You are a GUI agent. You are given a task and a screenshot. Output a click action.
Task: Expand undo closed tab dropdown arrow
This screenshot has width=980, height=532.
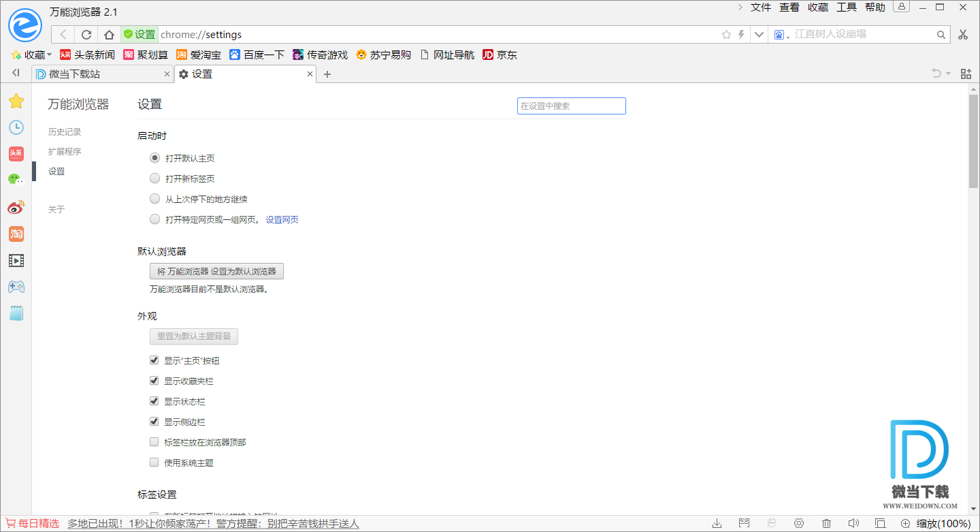(948, 74)
